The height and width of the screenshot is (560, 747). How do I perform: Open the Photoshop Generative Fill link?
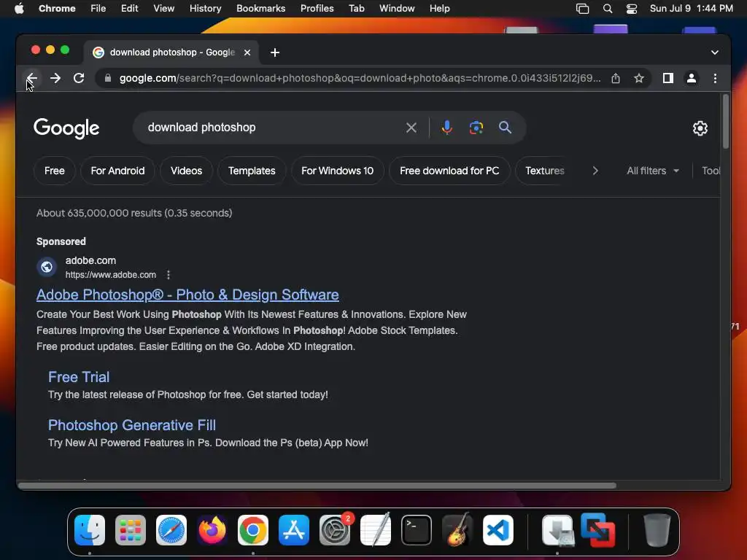point(132,425)
